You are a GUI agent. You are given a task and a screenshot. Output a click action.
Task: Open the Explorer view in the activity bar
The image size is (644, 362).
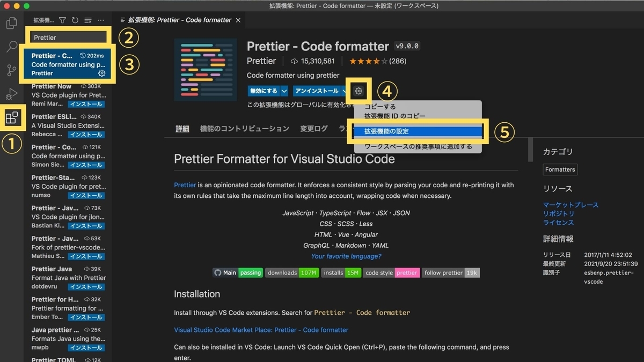[x=11, y=24]
